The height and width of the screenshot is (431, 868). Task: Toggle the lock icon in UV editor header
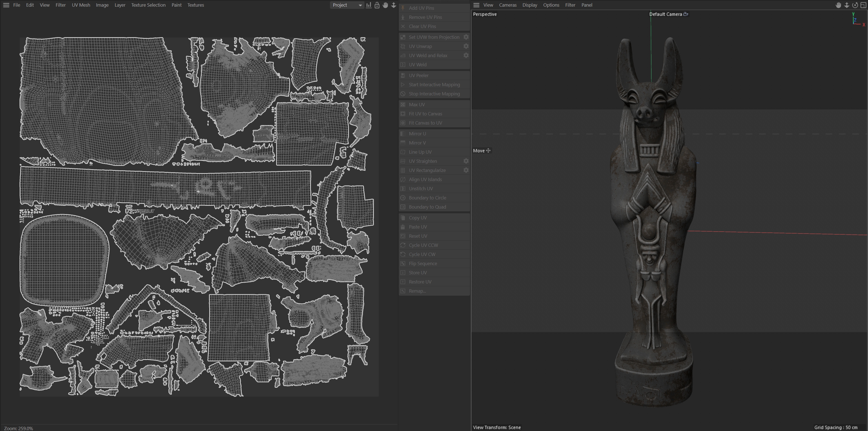pos(377,5)
